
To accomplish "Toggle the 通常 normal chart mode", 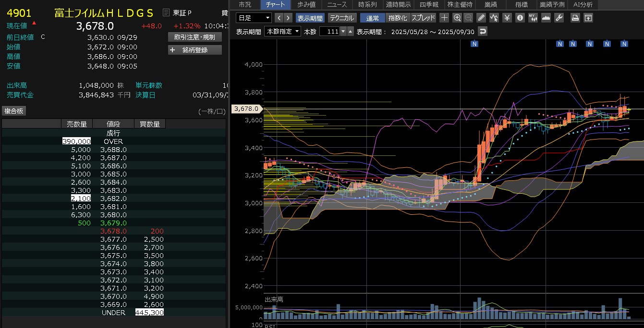I will 372,18.
